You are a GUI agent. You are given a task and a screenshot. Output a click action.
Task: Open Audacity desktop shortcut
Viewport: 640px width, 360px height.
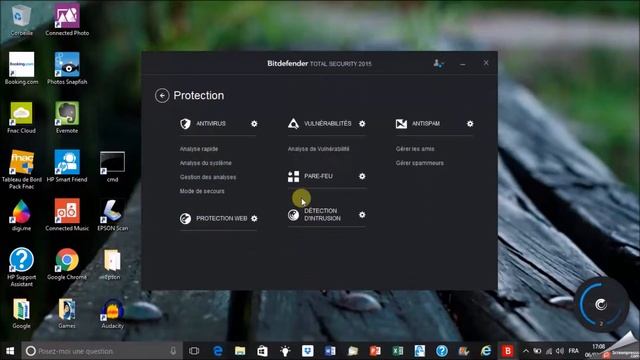[112, 313]
